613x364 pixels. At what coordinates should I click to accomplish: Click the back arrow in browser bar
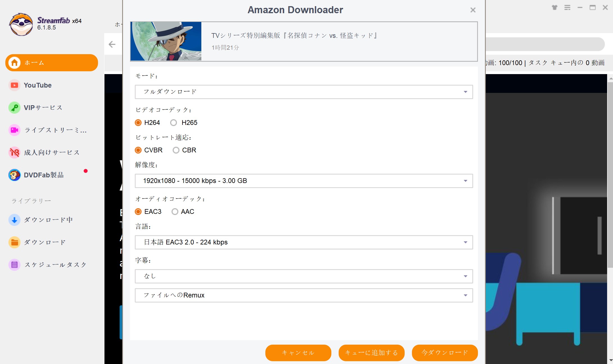112,44
